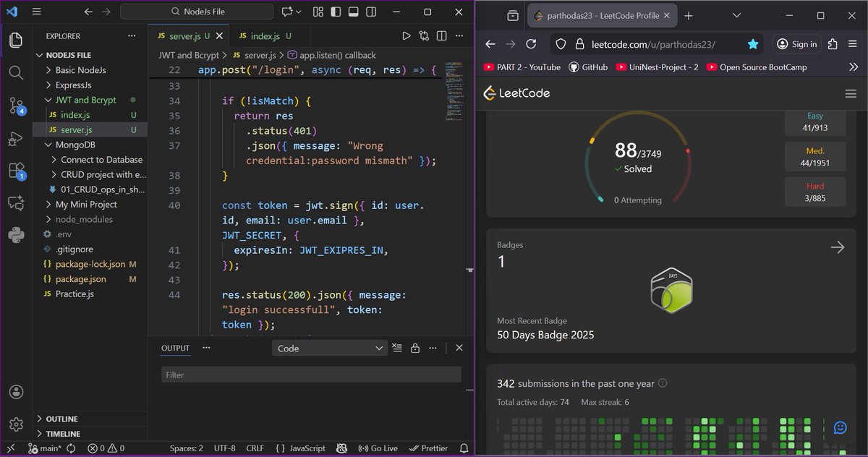The height and width of the screenshot is (457, 868).
Task: Open the Code output channel dropdown
Action: (329, 348)
